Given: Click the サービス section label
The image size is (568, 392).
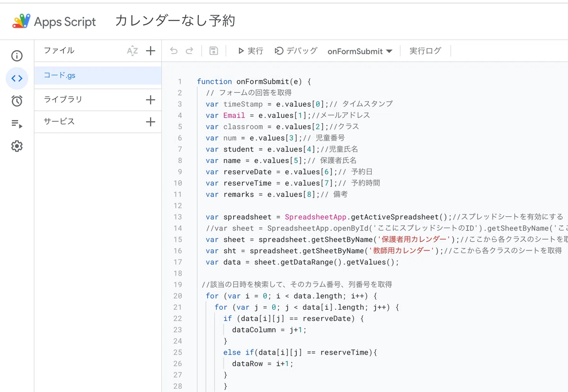Looking at the screenshot, I should pyautogui.click(x=59, y=121).
